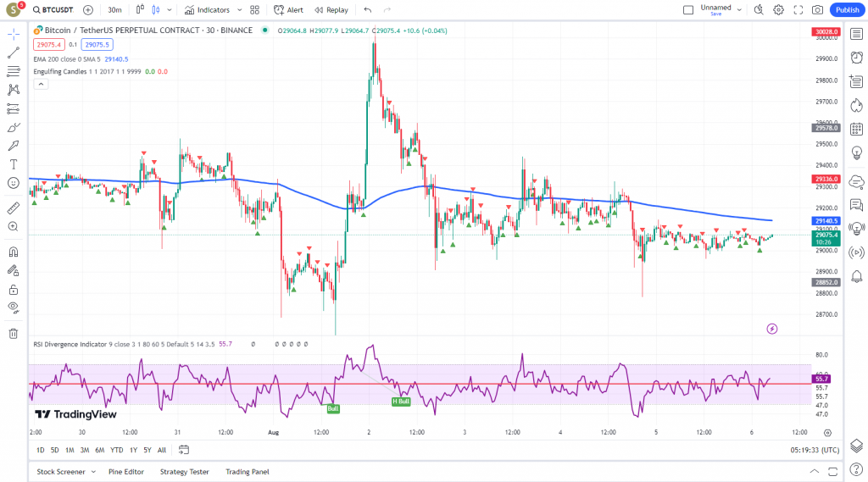Screen dimensions: 868x482
Task: Set range to 5D
Action: (x=55, y=450)
